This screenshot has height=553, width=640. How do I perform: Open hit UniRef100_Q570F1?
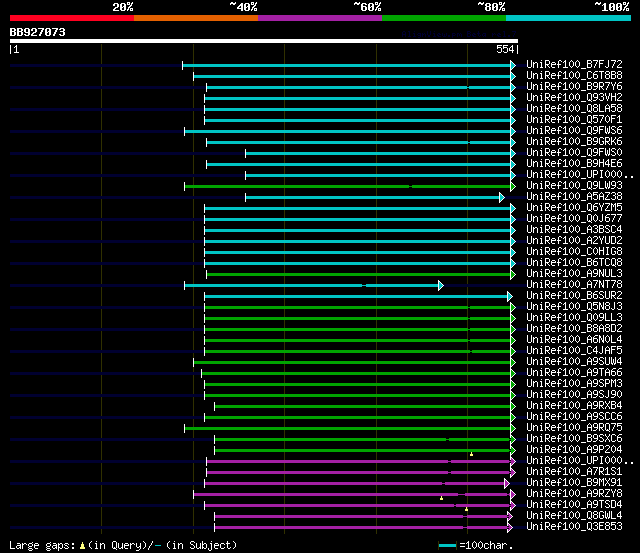click(x=574, y=120)
